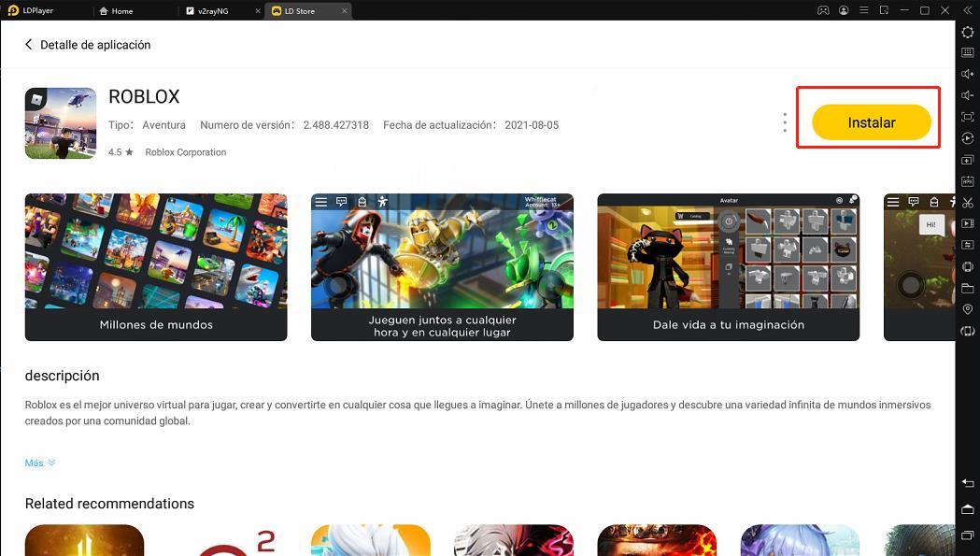The height and width of the screenshot is (556, 980).
Task: Open LDPlayer settings gear in sidebar
Action: point(968,31)
